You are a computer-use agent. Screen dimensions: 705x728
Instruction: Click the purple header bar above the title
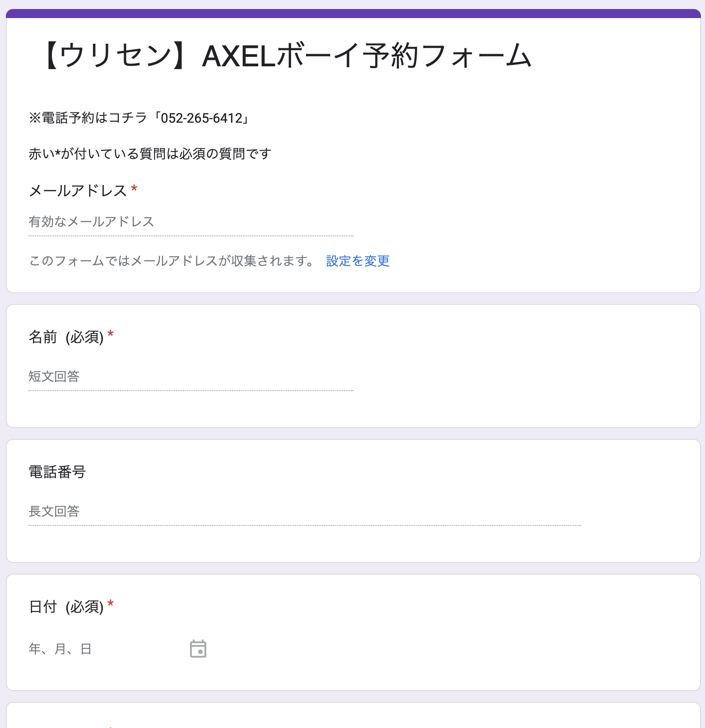(353, 13)
